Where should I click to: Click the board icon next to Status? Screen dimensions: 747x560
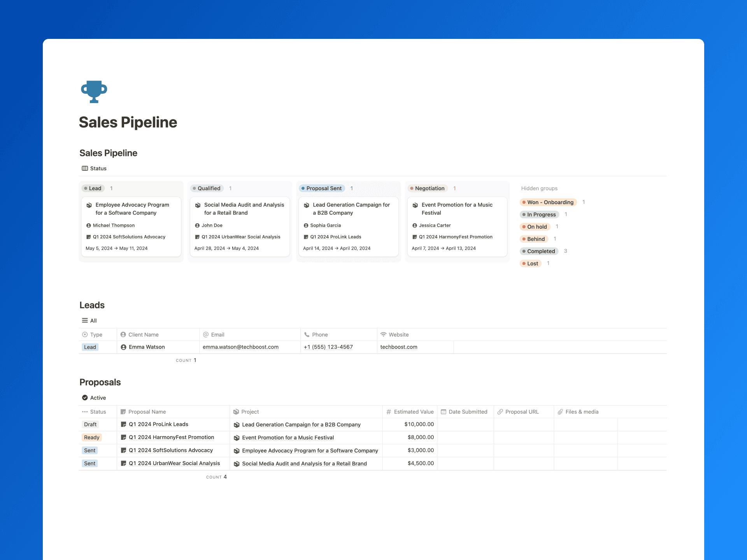click(x=85, y=168)
